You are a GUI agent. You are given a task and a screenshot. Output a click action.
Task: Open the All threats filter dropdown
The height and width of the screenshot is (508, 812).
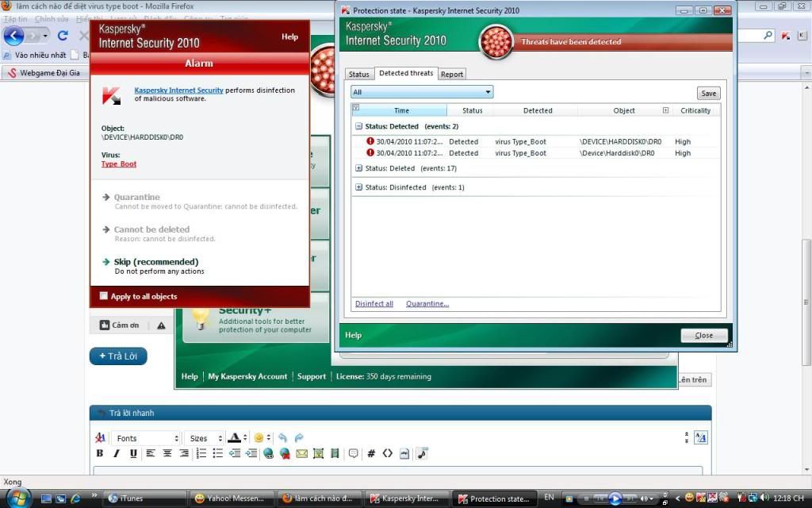(422, 92)
